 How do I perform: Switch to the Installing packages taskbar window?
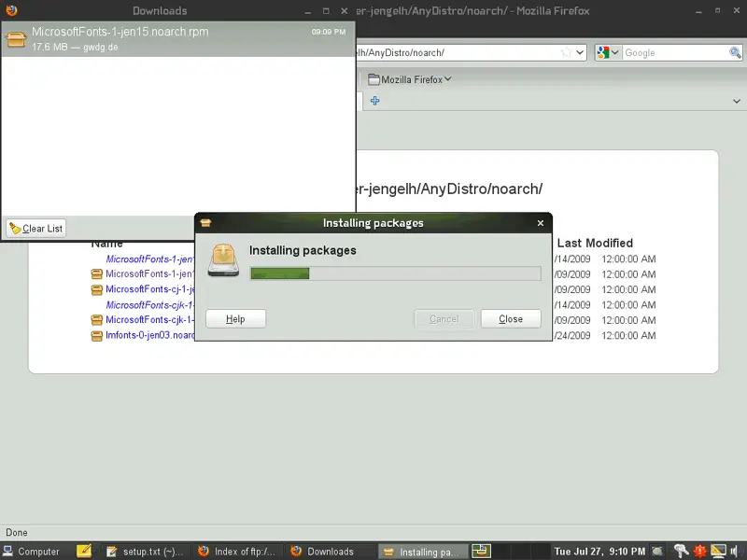pyautogui.click(x=423, y=552)
